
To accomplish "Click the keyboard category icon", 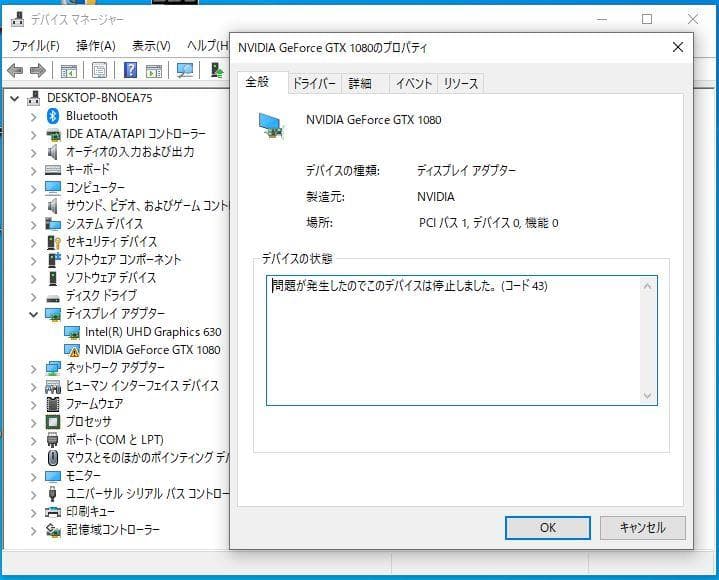I will 53,170.
